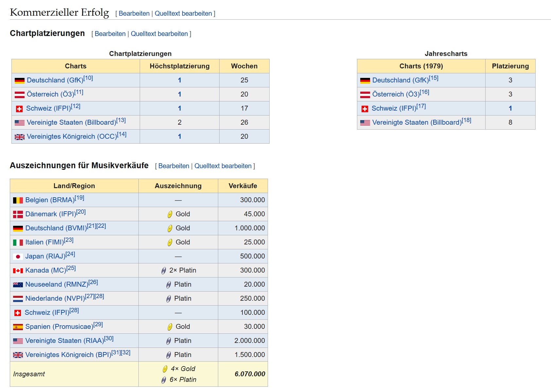The width and height of the screenshot is (551, 392).
Task: Click the Italian flag icon beside Italien (FIMI)
Action: pyautogui.click(x=18, y=242)
